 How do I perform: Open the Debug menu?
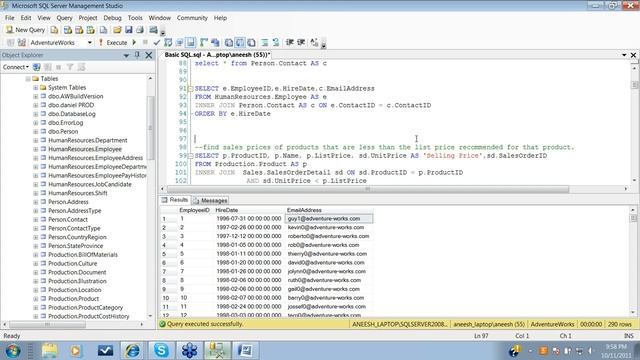[112, 18]
